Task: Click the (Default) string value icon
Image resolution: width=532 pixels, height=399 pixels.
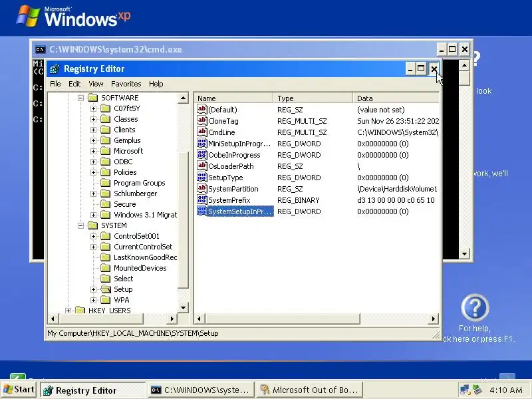Action: (202, 109)
